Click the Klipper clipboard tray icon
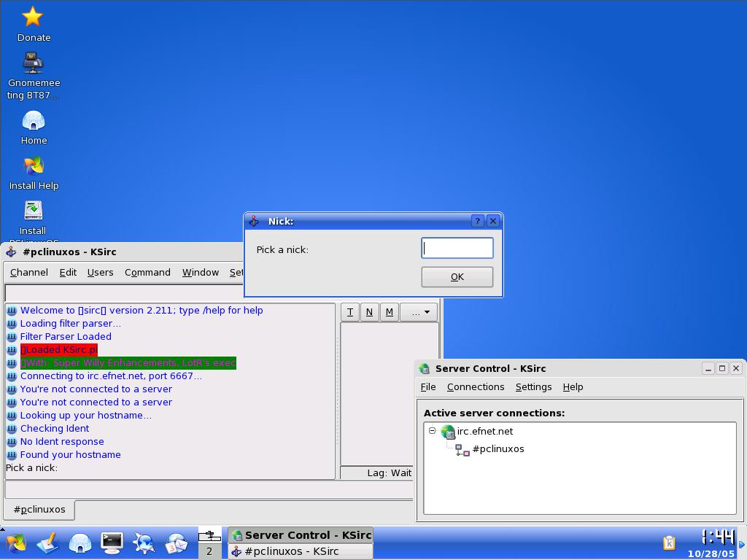Image resolution: width=747 pixels, height=560 pixels. pyautogui.click(x=669, y=542)
